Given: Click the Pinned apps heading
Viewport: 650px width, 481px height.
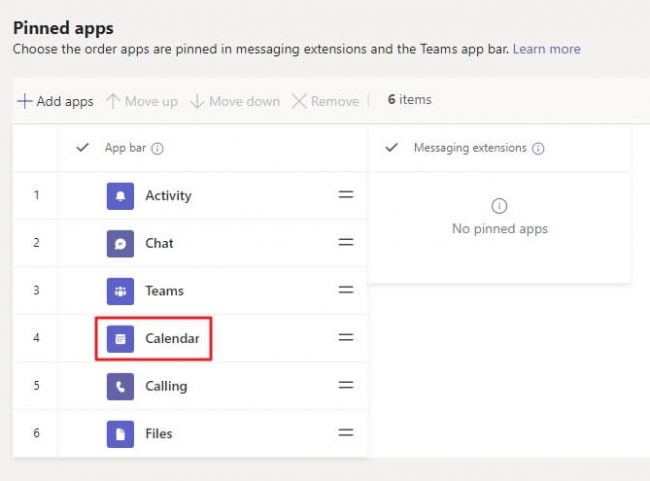Looking at the screenshot, I should [x=63, y=28].
